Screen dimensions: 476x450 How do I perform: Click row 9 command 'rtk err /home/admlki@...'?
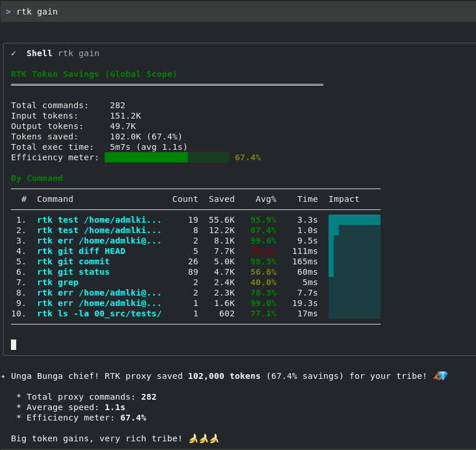coord(99,303)
